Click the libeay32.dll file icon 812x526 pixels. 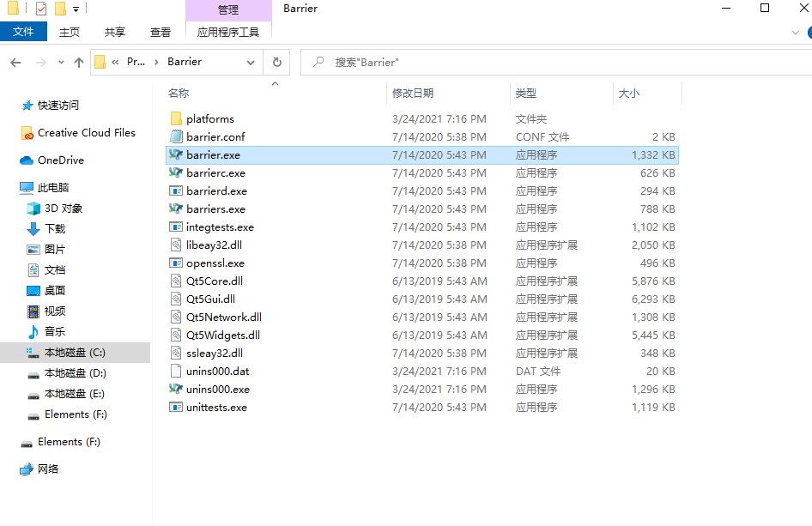[x=176, y=245]
